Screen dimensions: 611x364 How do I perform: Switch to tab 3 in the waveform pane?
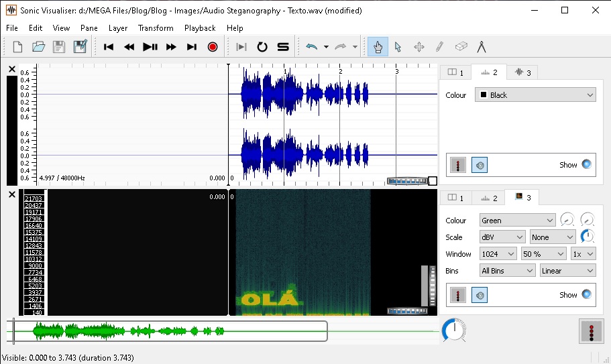(x=522, y=72)
